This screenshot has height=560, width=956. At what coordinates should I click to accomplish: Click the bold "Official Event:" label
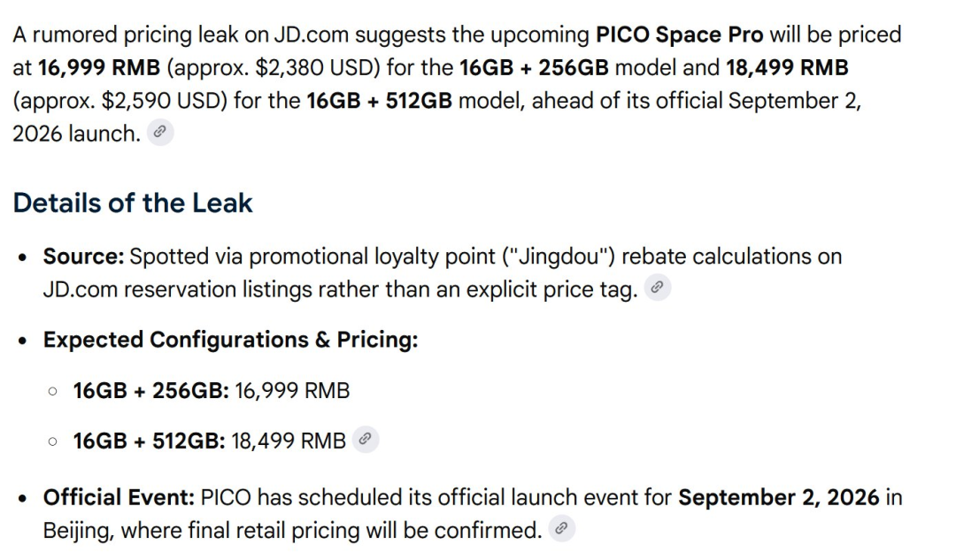(119, 498)
